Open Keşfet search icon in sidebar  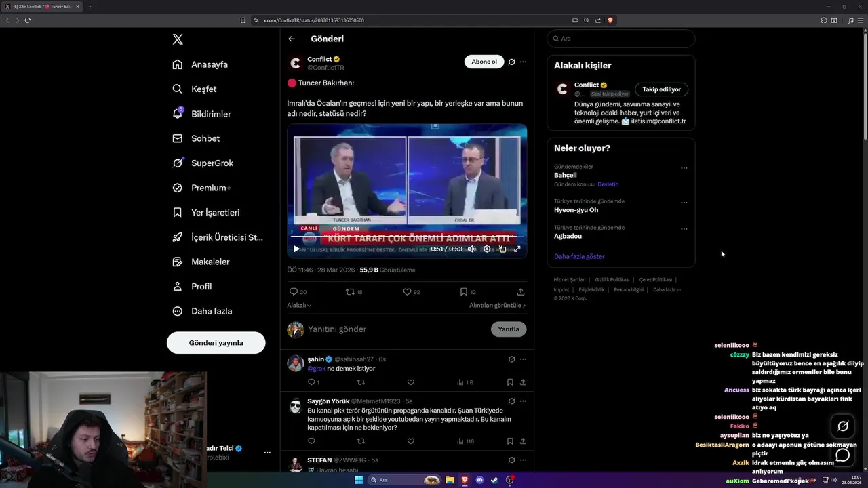tap(177, 89)
